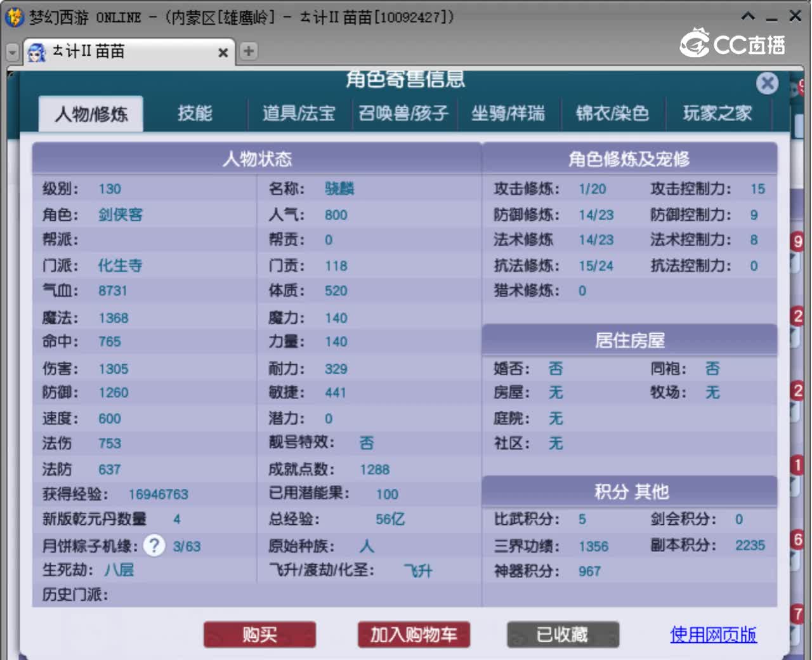Click the 总经验 value 56亿
812x660 pixels.
(390, 519)
